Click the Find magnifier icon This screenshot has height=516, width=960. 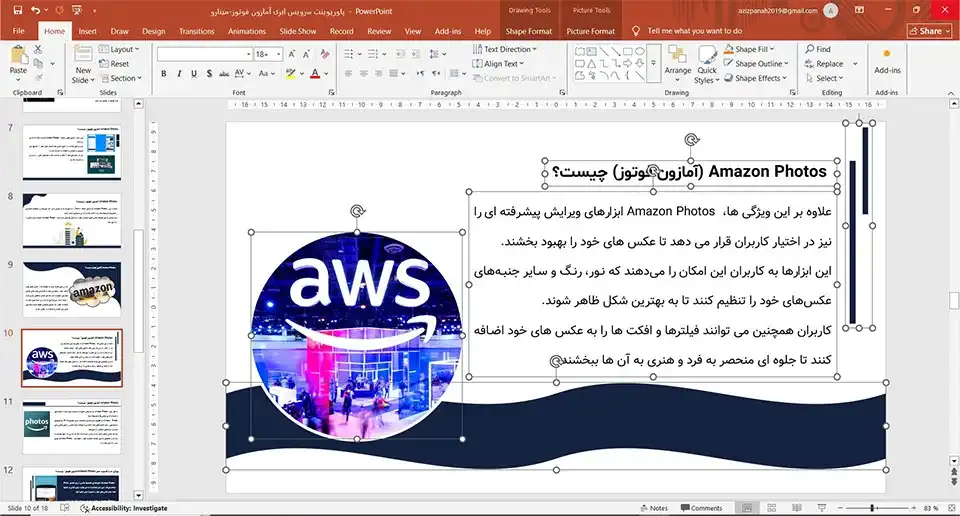pyautogui.click(x=810, y=49)
